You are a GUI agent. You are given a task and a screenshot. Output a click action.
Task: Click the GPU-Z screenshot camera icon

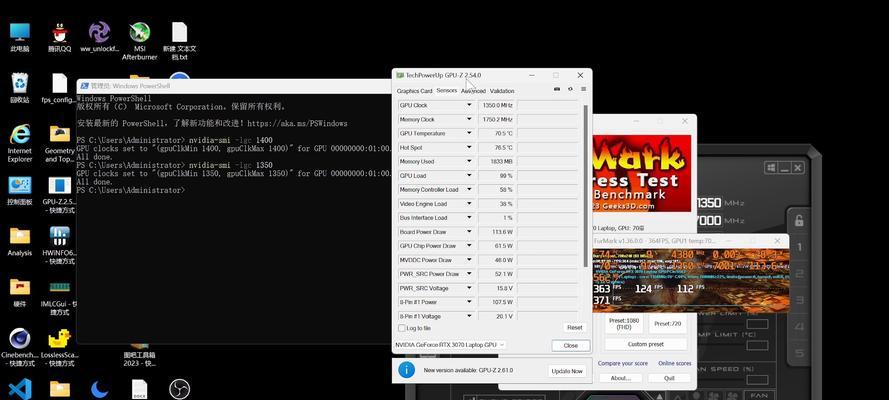(x=557, y=89)
